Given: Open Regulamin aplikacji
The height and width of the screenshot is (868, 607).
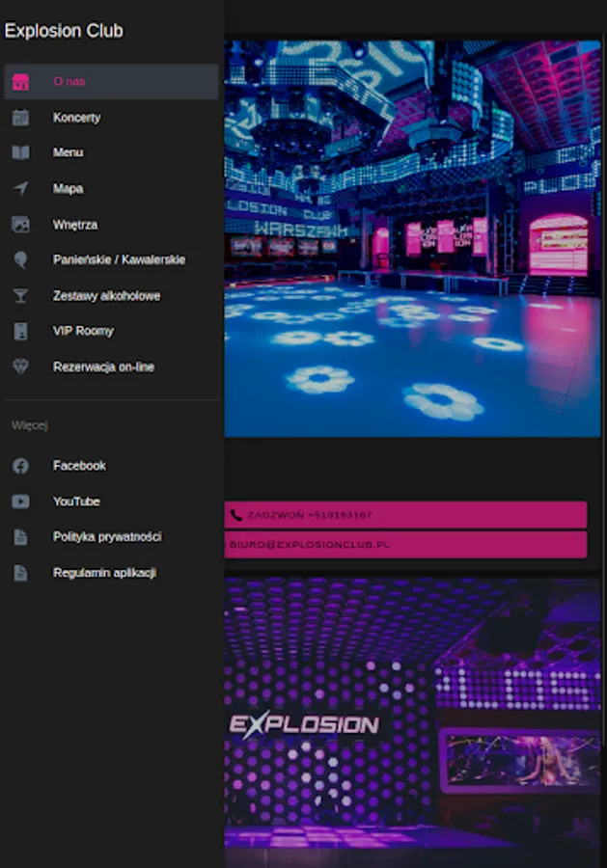Looking at the screenshot, I should pos(111,572).
